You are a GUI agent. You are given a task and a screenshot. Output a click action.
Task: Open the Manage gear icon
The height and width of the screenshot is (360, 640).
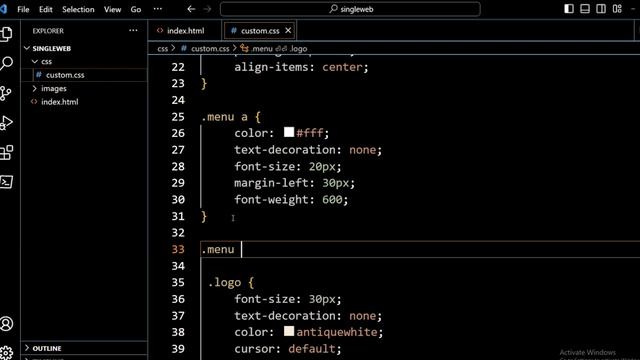[x=6, y=352]
